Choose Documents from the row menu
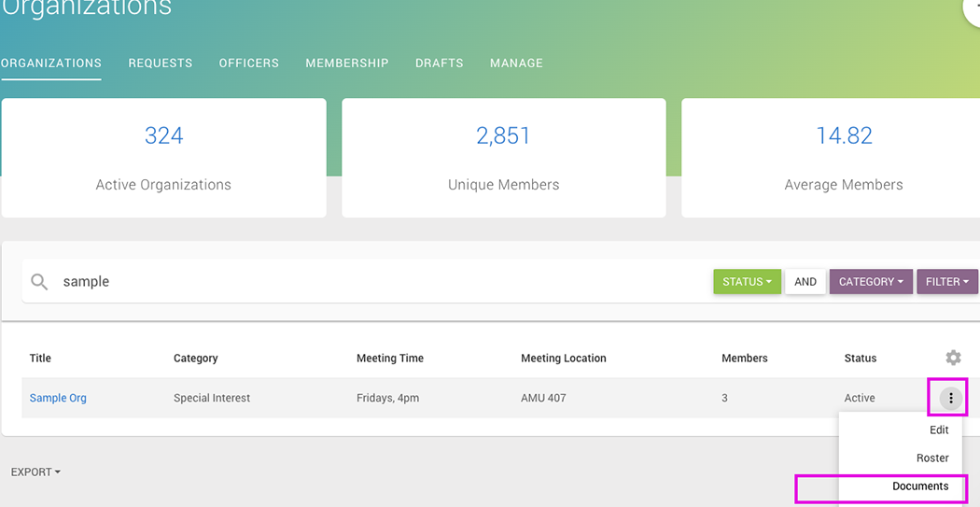Image resolution: width=980 pixels, height=507 pixels. coord(919,486)
